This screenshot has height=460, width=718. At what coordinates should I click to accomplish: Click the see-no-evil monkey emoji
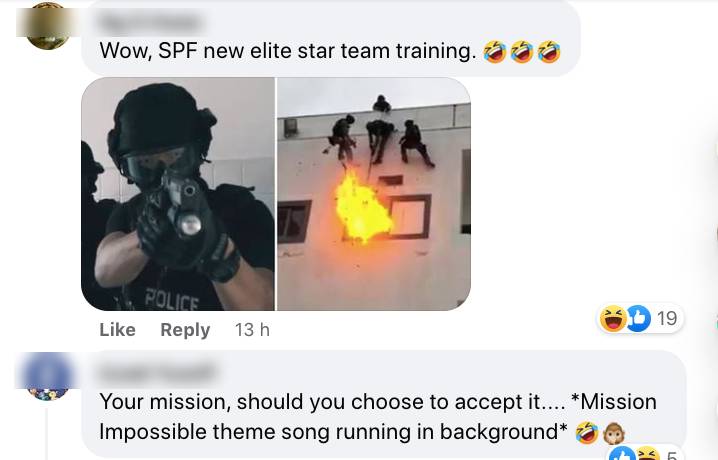tap(614, 433)
